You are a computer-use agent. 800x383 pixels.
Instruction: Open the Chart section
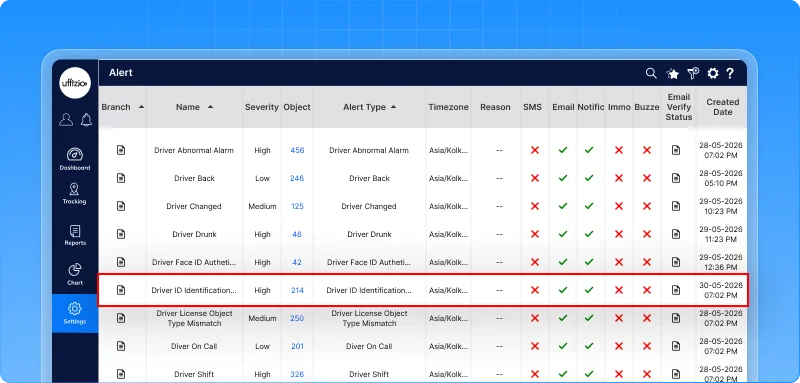click(74, 274)
